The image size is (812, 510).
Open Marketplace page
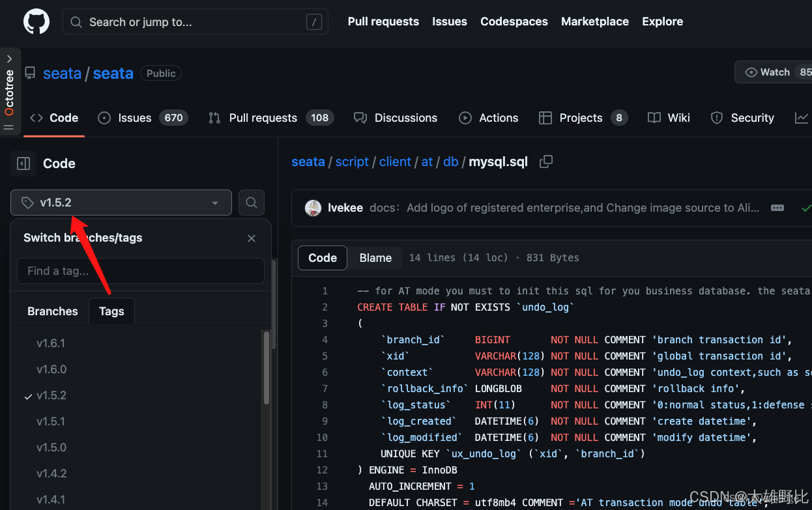pyautogui.click(x=595, y=21)
